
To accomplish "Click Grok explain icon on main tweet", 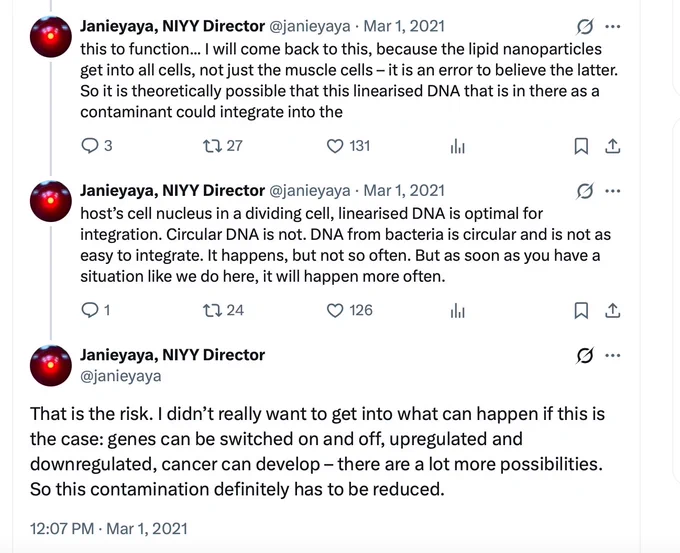I will click(x=585, y=356).
